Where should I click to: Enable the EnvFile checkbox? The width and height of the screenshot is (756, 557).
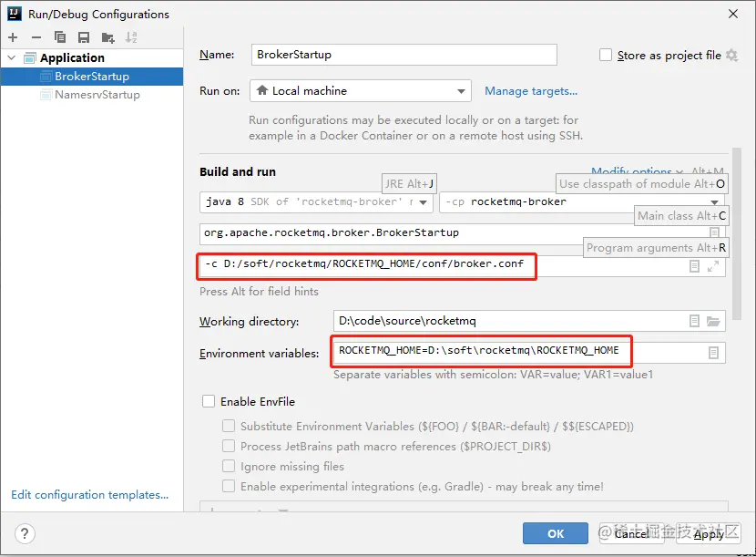209,401
